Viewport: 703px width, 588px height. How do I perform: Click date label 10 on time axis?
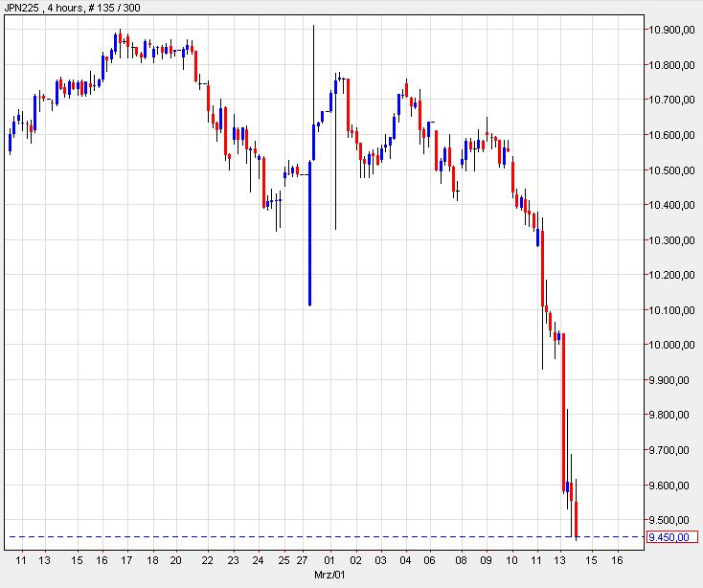[511, 560]
